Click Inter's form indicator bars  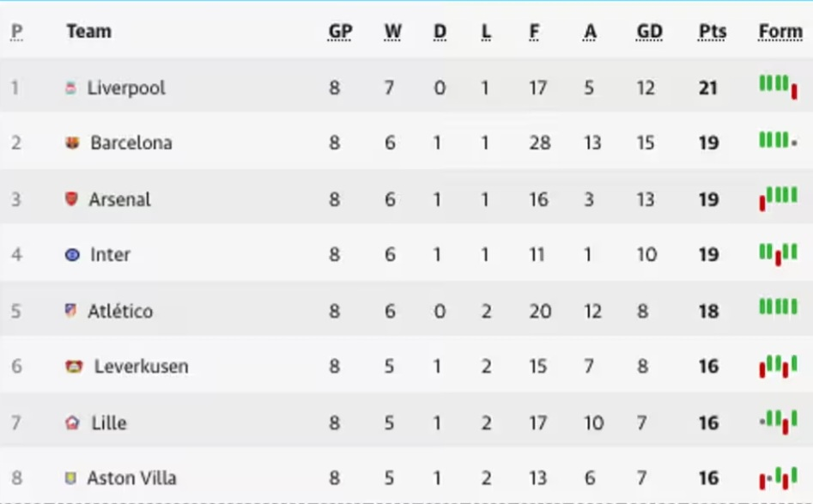click(x=778, y=254)
